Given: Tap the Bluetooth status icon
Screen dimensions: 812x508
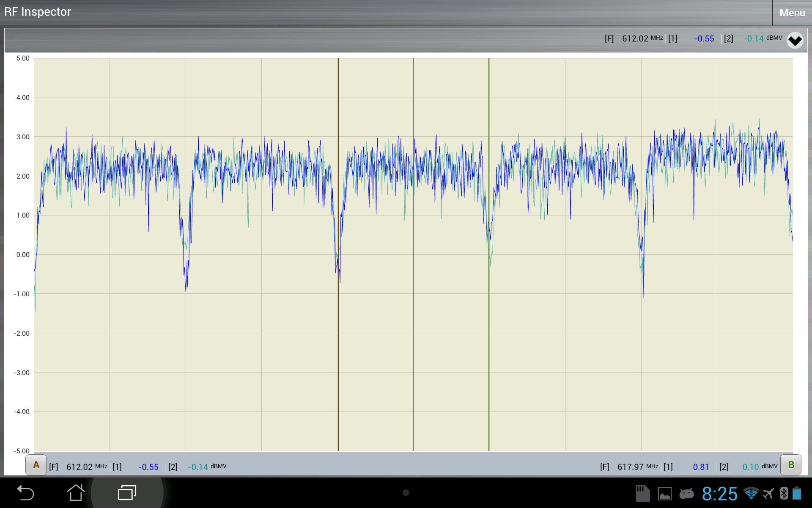Looking at the screenshot, I should tap(785, 493).
